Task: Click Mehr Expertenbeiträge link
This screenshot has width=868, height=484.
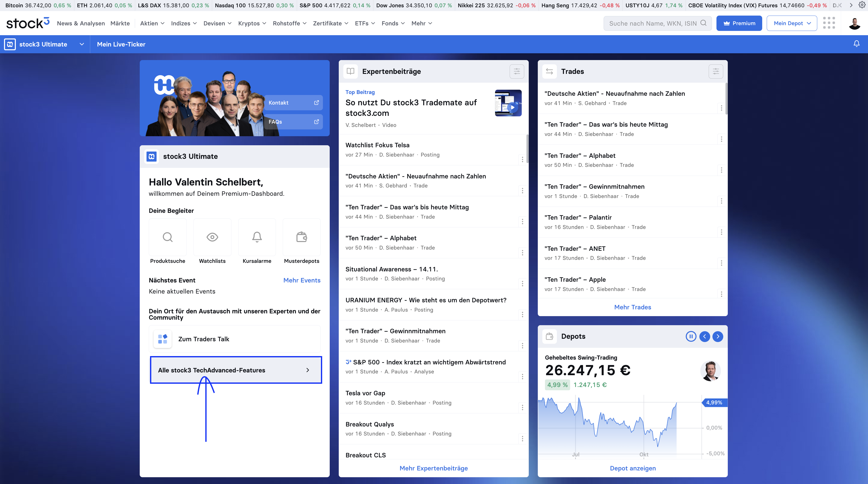Action: pyautogui.click(x=433, y=468)
